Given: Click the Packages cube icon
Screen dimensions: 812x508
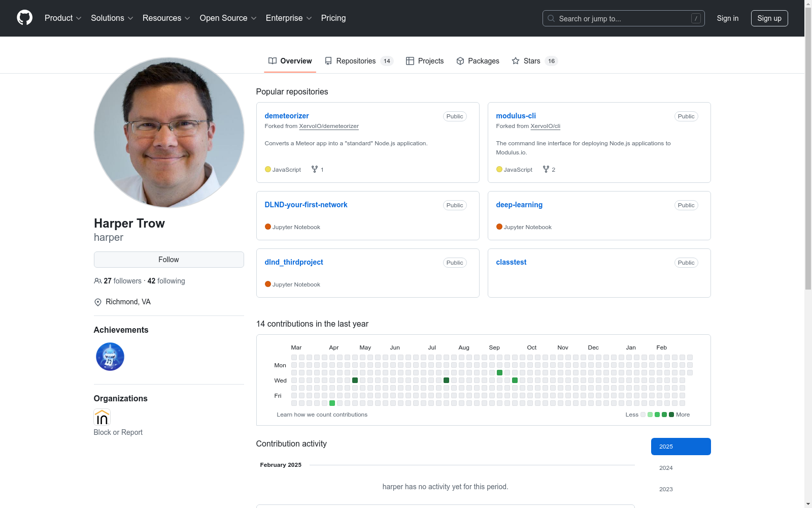Looking at the screenshot, I should [x=460, y=61].
